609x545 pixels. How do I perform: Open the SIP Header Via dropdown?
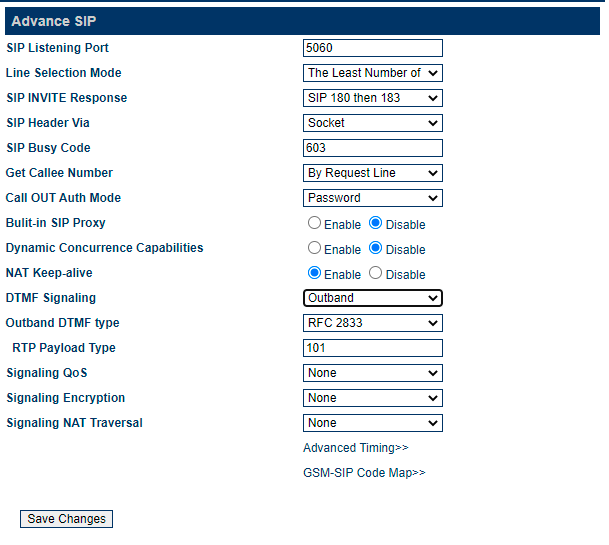pyautogui.click(x=372, y=123)
